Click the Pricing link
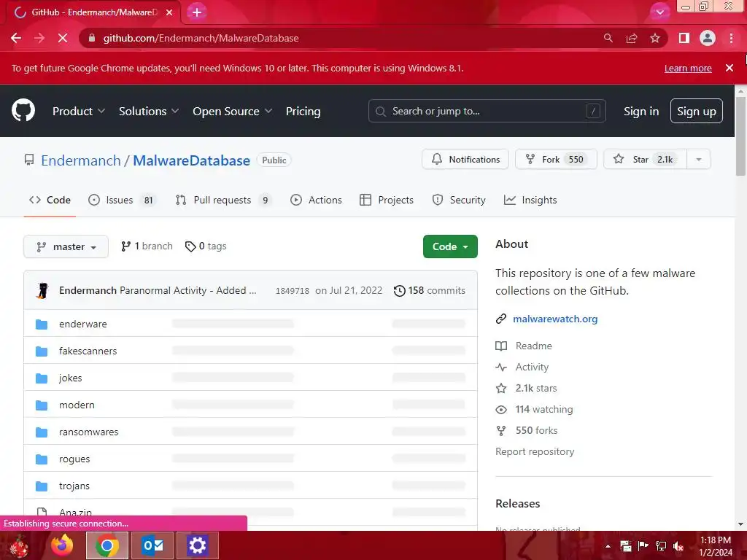Image resolution: width=747 pixels, height=560 pixels. tap(303, 111)
